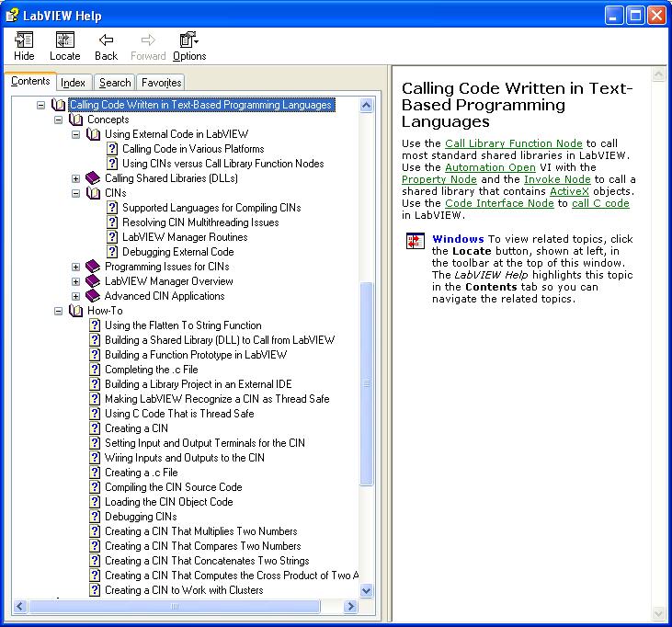Click the topic icon for Using the Flatten To String Function
The height and width of the screenshot is (627, 672).
(x=95, y=325)
